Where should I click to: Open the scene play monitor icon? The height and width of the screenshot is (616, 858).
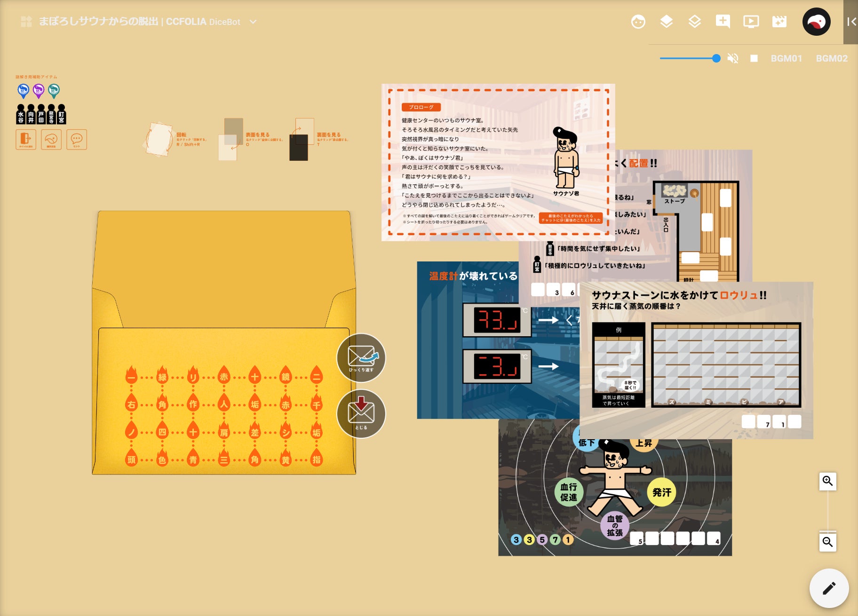[751, 22]
